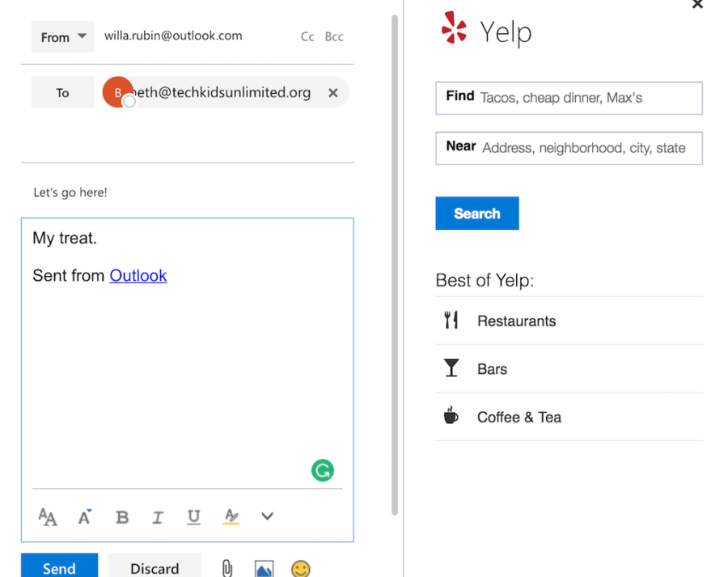Screen dimensions: 728x577
Task: Browse Best of Yelp Bars
Action: point(569,369)
